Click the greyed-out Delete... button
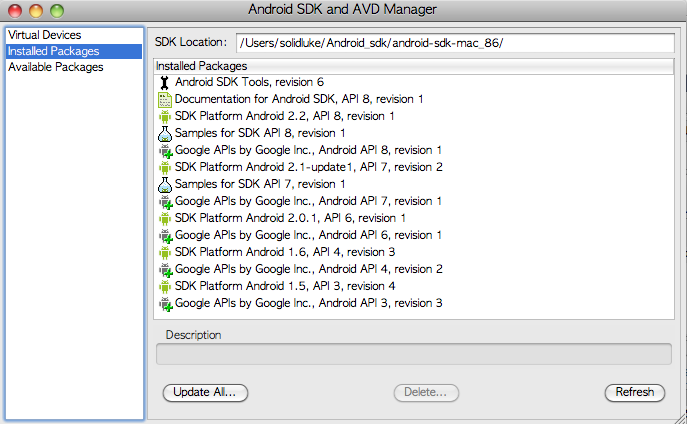This screenshot has width=687, height=424. tap(426, 392)
